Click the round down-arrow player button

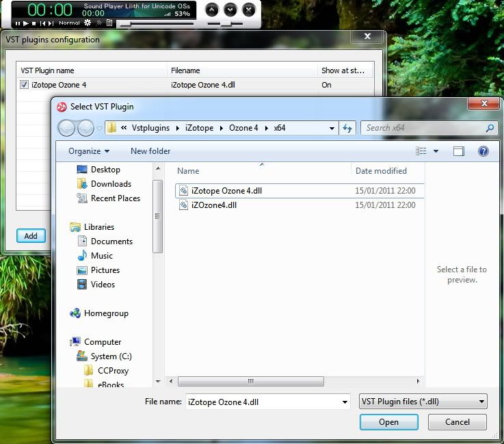coord(230,10)
